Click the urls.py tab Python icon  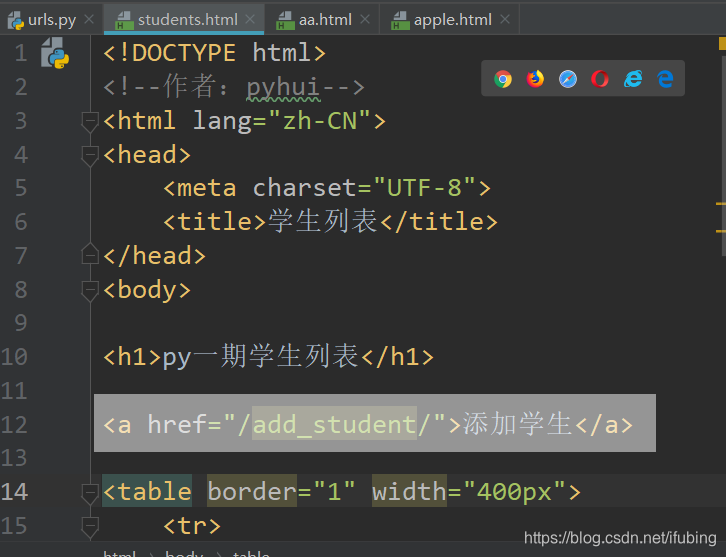coord(16,20)
